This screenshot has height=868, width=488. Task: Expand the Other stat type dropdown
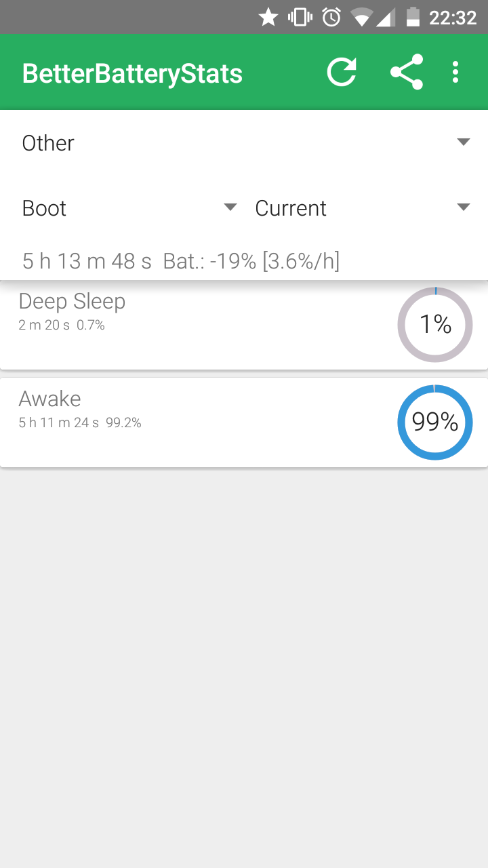coord(244,142)
